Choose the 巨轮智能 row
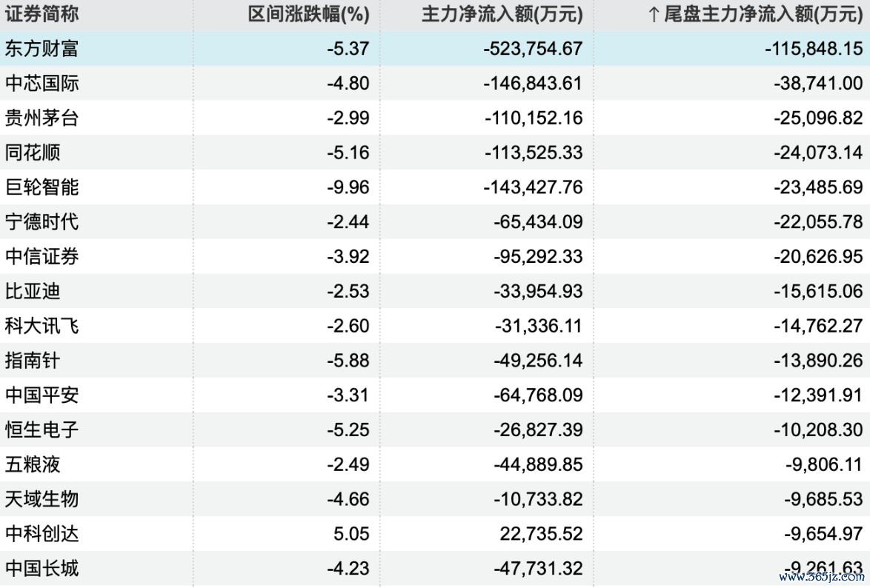The height and width of the screenshot is (588, 870). point(435,187)
